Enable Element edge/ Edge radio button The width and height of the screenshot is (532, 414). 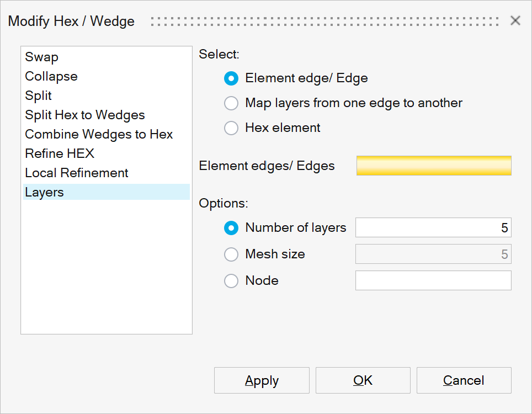click(231, 78)
